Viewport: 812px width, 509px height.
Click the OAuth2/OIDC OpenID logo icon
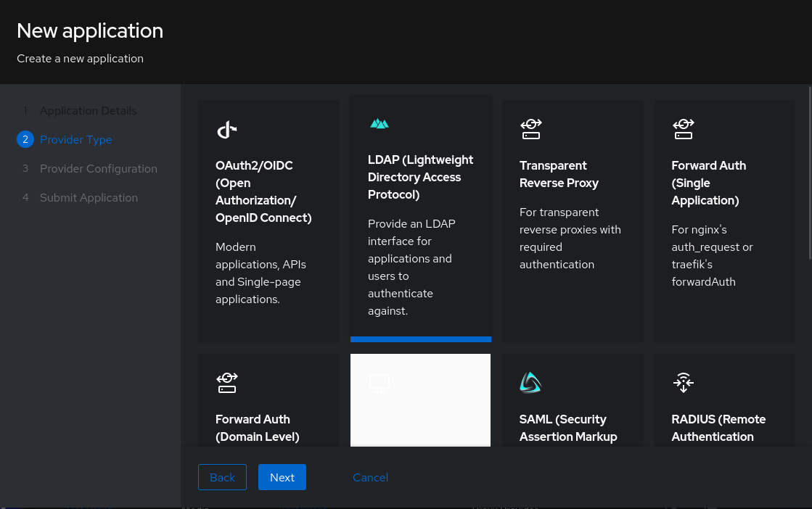click(226, 130)
